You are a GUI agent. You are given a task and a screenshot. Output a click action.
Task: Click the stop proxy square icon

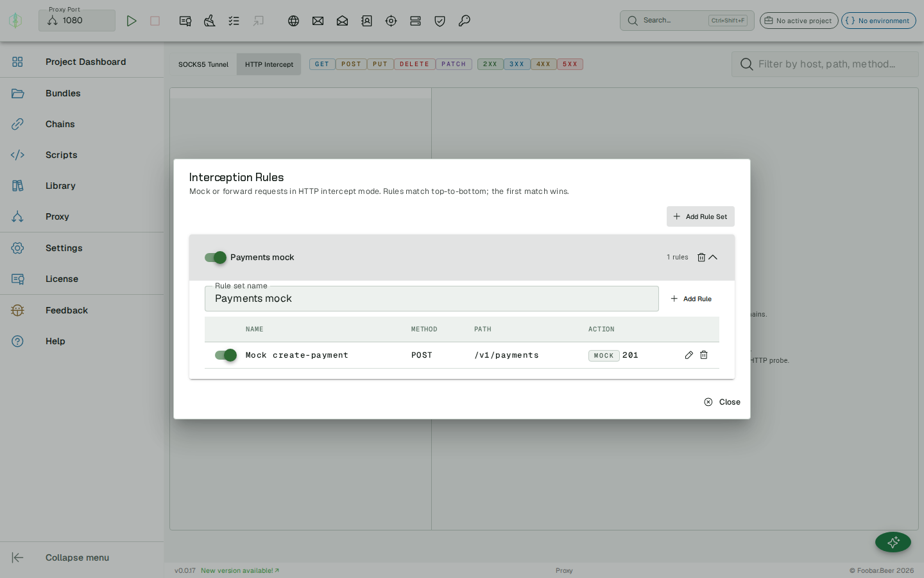(155, 21)
